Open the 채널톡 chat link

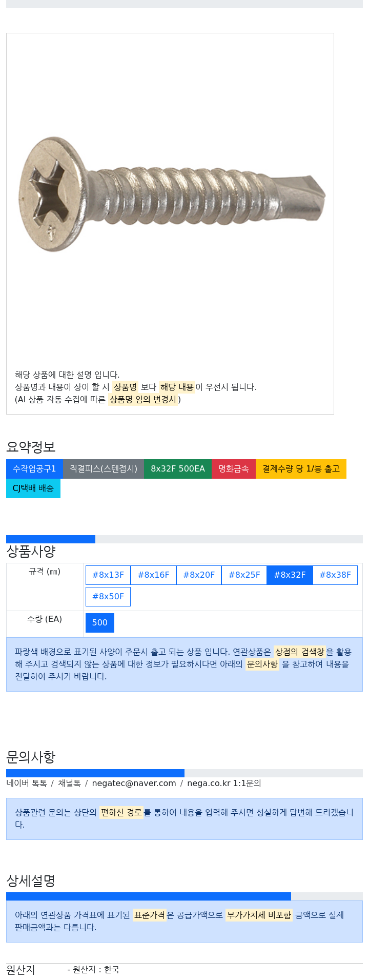point(69,783)
